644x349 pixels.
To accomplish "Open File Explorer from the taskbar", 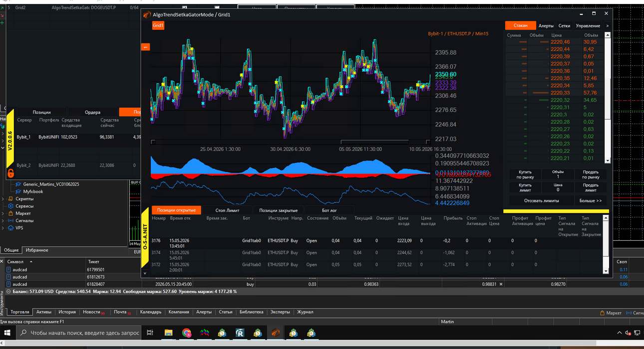I will click(x=168, y=333).
